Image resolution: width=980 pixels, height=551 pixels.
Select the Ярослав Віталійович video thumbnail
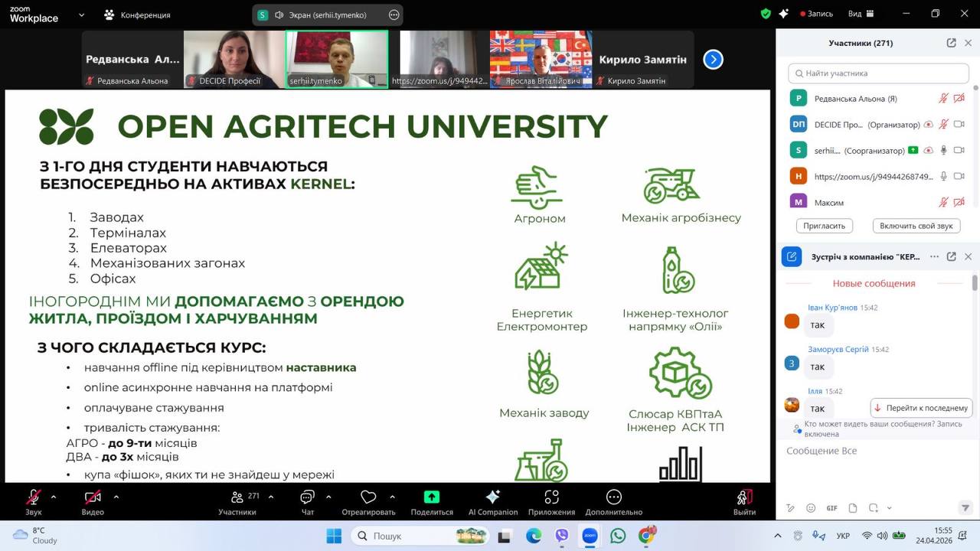click(541, 59)
